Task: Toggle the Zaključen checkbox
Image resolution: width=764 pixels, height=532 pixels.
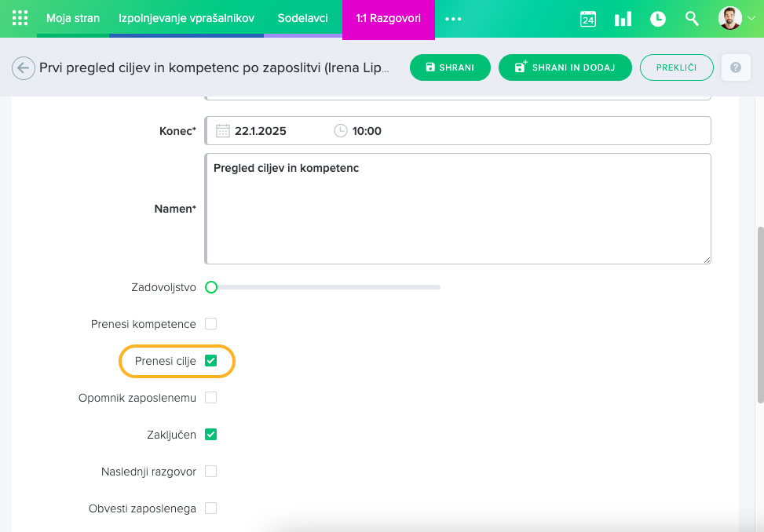Action: [210, 435]
